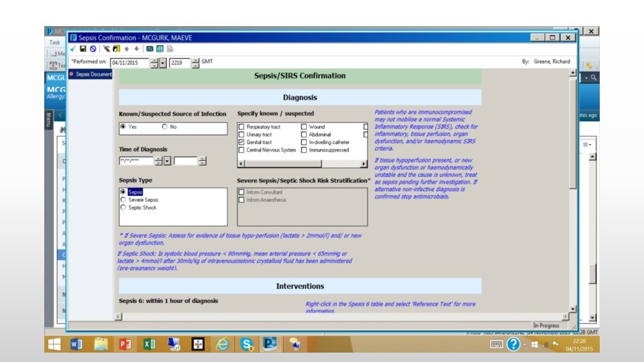Screen dimensions: 644x362
Task: Click the Save form floppy disk icon
Action: pos(83,49)
